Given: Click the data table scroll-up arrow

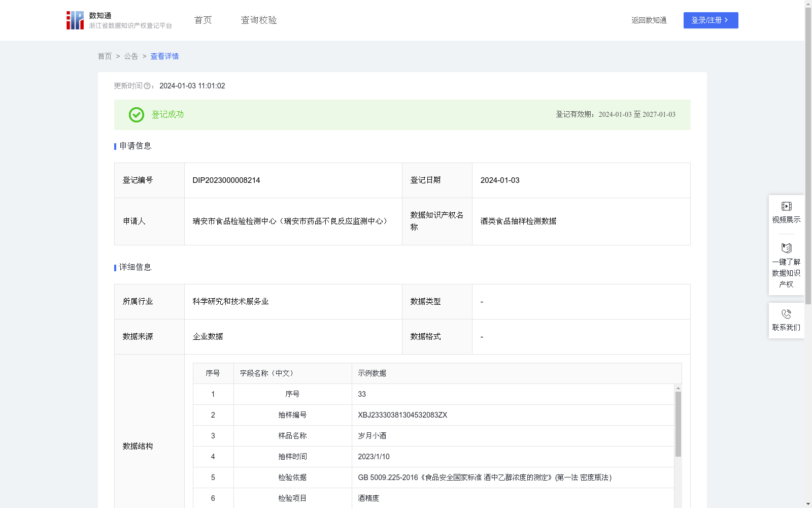Looking at the screenshot, I should (x=678, y=388).
